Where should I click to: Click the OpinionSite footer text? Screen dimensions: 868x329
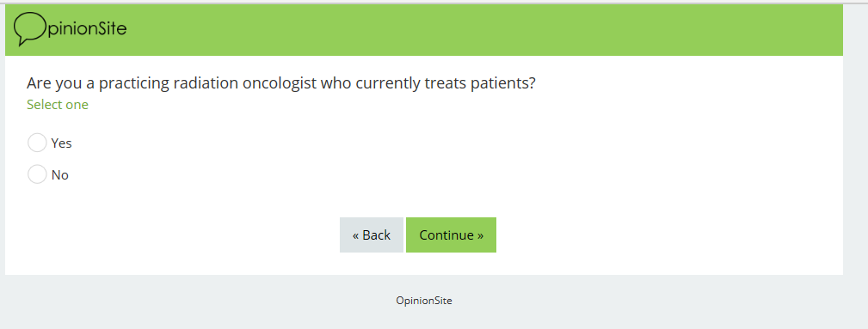[x=424, y=301]
